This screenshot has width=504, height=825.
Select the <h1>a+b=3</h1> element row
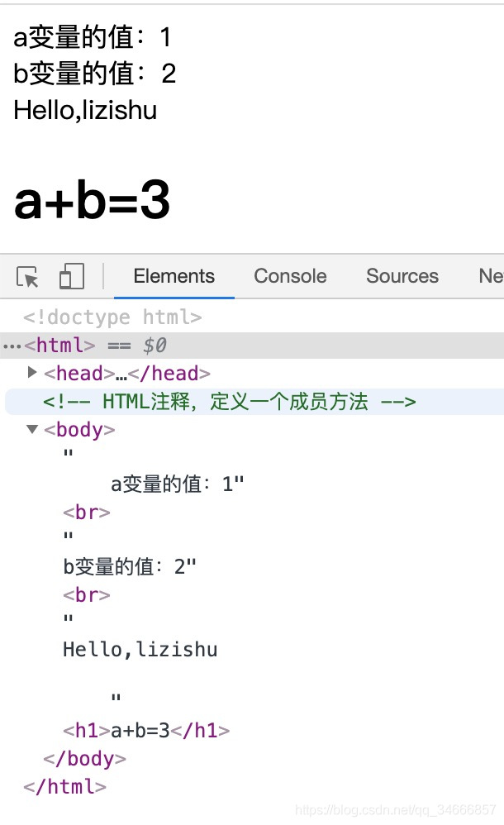click(x=146, y=730)
